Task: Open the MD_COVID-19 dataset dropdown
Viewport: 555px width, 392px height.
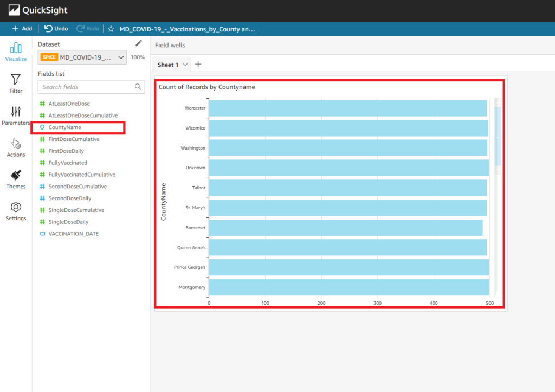Action: [120, 56]
